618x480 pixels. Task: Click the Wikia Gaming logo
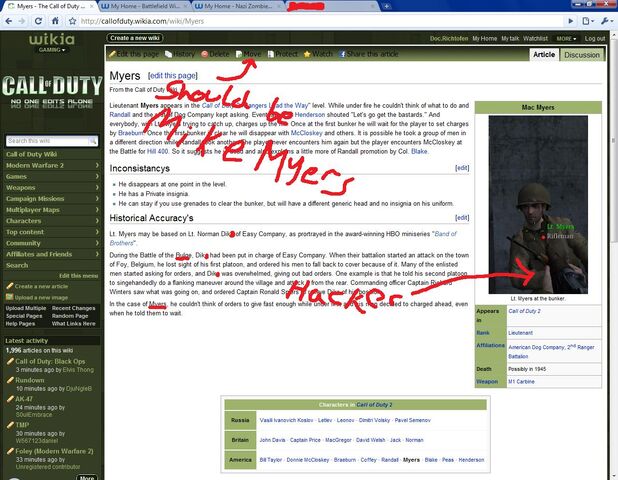pyautogui.click(x=52, y=43)
